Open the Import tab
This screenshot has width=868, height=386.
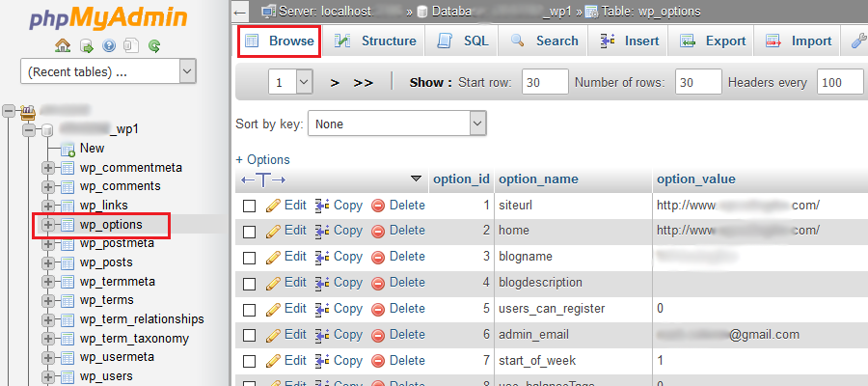click(x=798, y=41)
